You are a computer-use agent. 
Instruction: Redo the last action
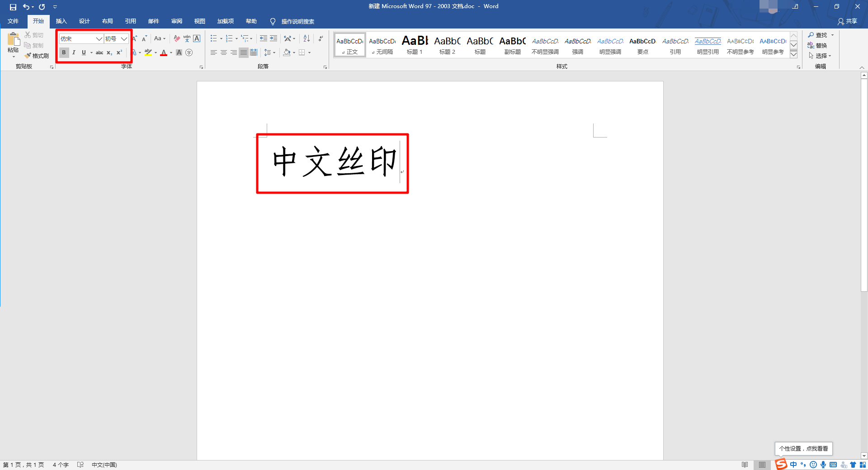pos(42,7)
